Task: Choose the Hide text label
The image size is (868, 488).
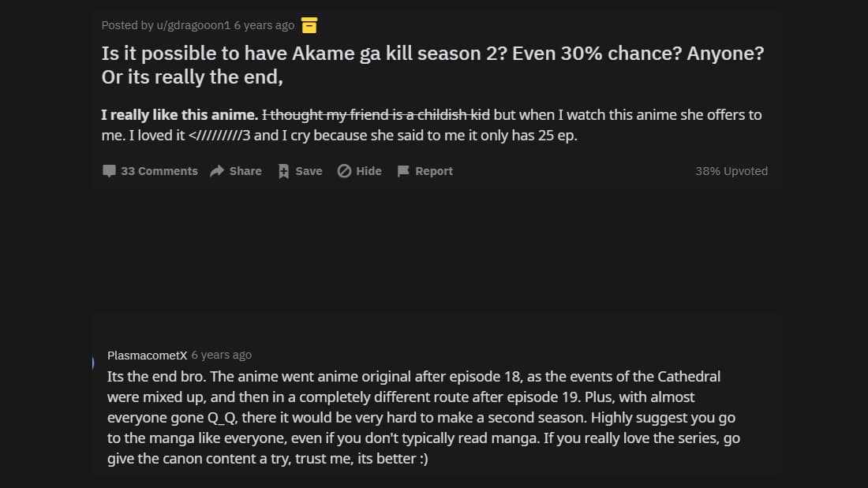Action: click(x=369, y=171)
